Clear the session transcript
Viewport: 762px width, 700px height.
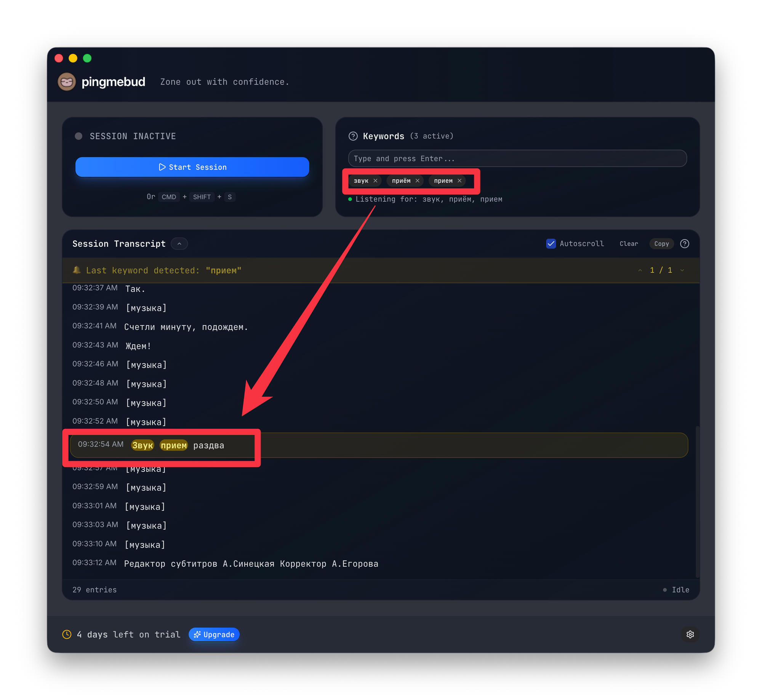coord(629,244)
